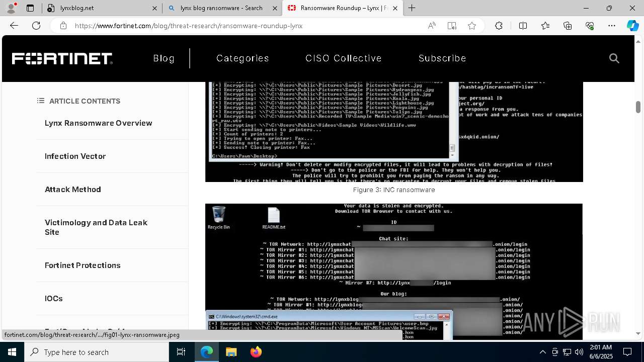Viewport: 644px width, 362px height.
Task: Open Task View on taskbar
Action: (181, 352)
